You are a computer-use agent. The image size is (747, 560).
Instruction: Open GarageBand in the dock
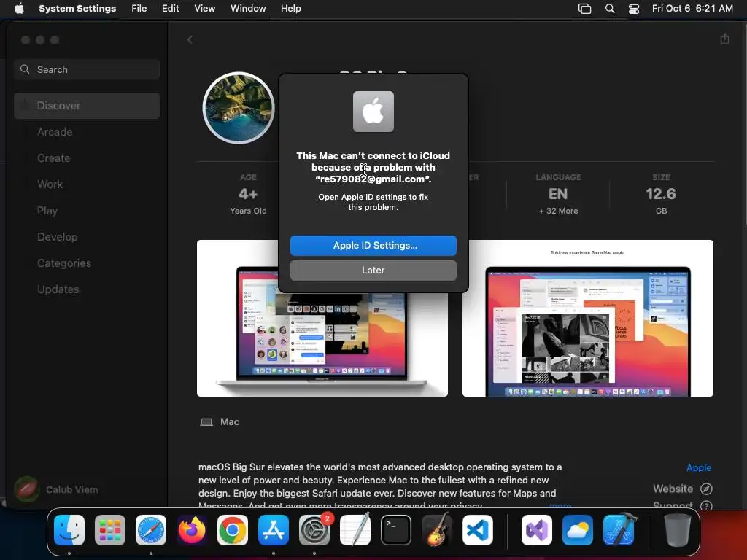(x=437, y=530)
